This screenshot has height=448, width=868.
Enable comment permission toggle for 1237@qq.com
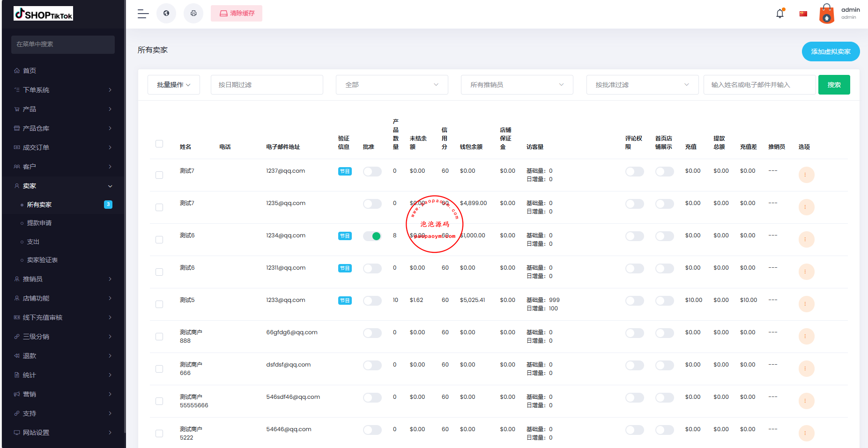634,172
